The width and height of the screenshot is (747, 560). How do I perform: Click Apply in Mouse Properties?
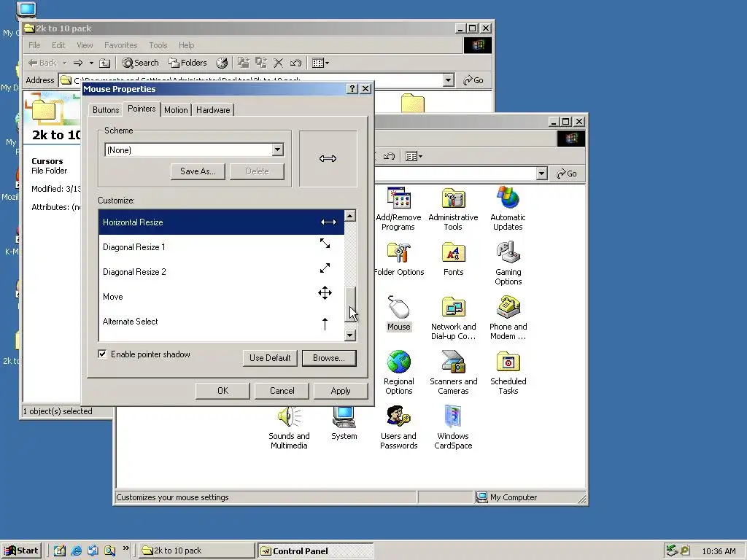pyautogui.click(x=341, y=391)
